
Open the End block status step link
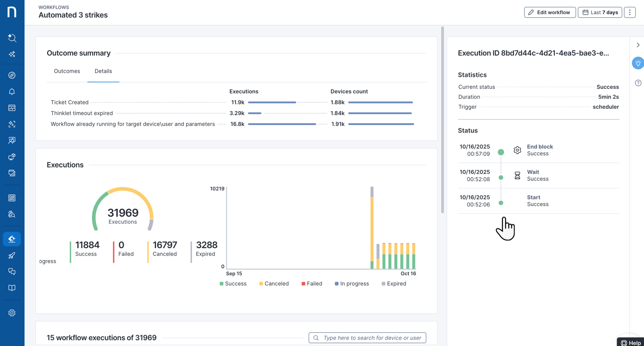(539, 147)
